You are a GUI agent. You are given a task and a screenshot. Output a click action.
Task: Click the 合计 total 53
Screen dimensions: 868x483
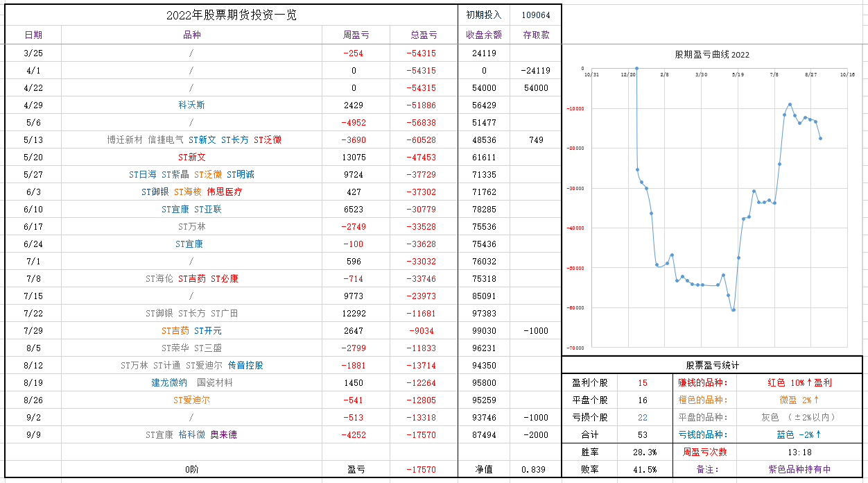click(x=643, y=435)
